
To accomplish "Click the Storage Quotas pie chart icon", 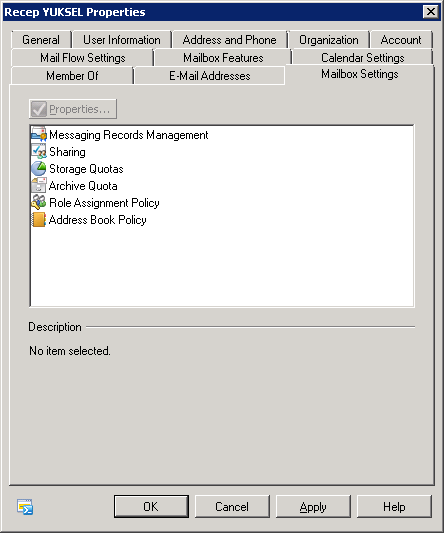I will 39,169.
